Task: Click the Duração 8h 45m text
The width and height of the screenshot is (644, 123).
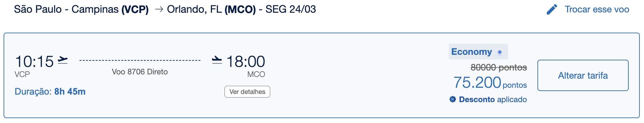Action: pyautogui.click(x=50, y=92)
